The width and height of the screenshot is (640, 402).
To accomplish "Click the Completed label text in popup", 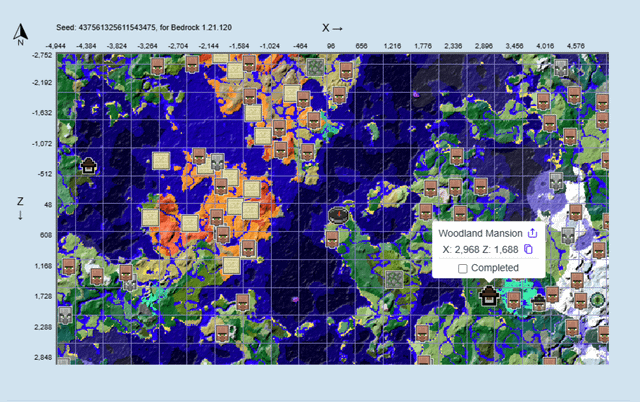I will tap(494, 268).
